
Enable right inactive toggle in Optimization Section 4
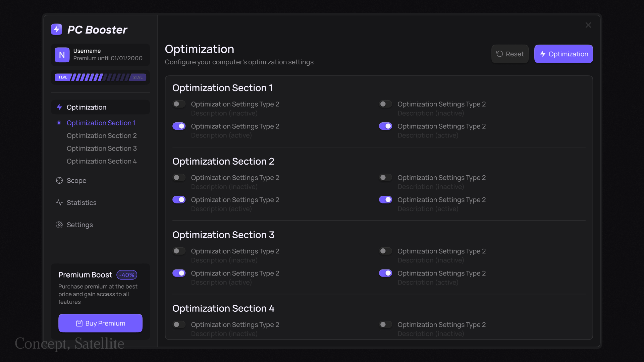coord(385,324)
